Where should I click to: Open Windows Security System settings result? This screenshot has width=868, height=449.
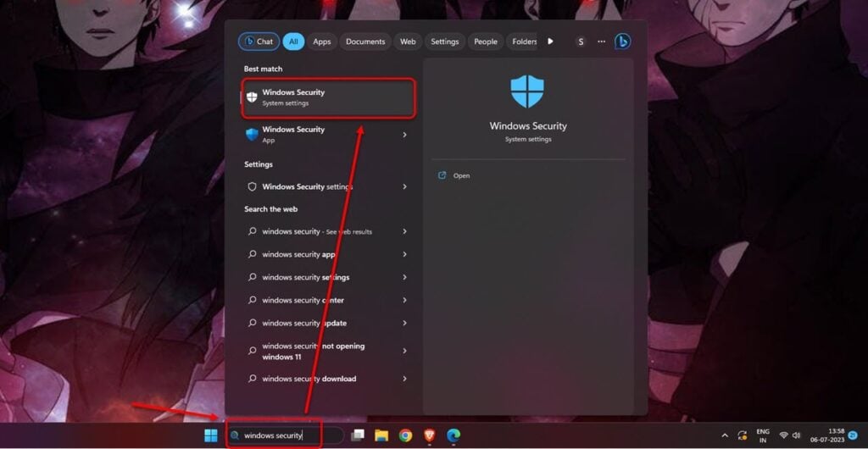click(329, 98)
